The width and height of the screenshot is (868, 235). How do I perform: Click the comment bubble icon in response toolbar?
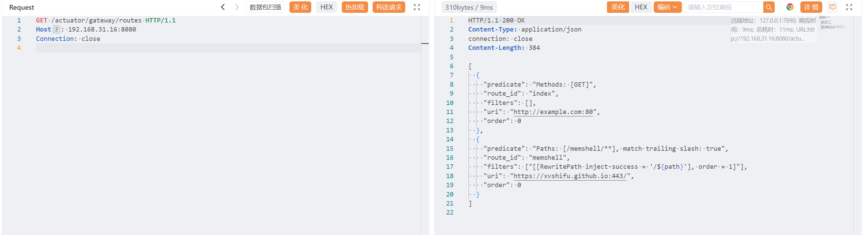click(832, 7)
